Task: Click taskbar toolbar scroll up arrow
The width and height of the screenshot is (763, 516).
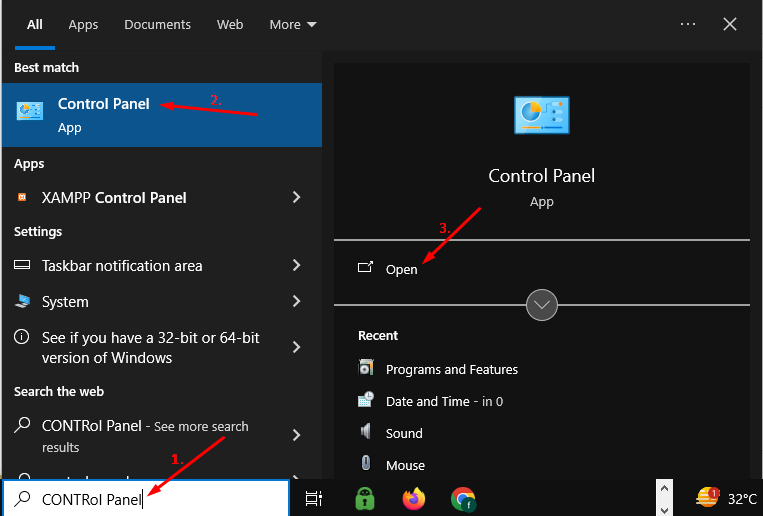Action: (x=664, y=488)
